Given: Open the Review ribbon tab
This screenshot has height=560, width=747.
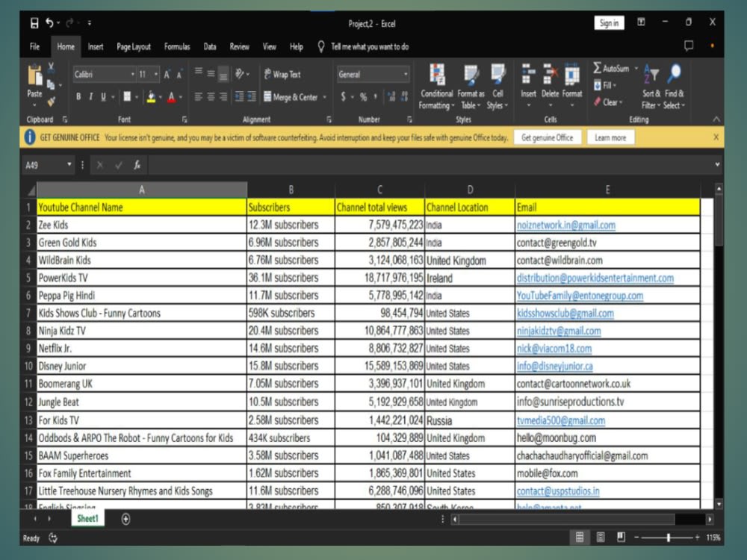Looking at the screenshot, I should [239, 46].
